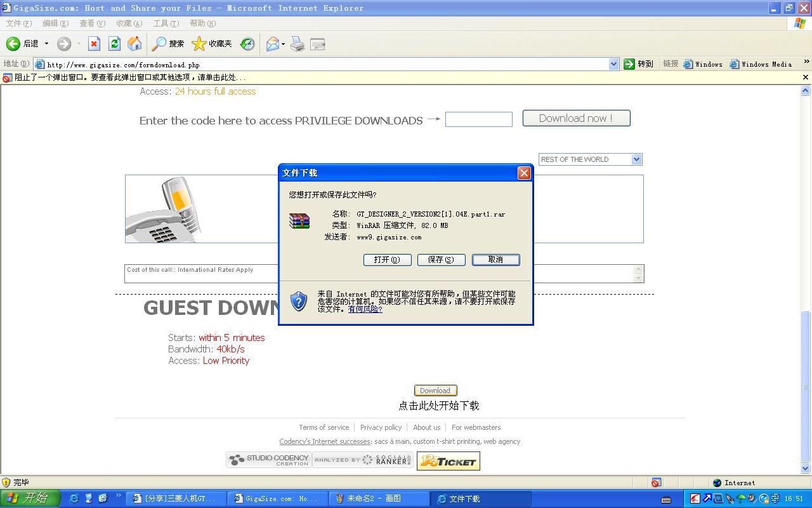Open the 工具 (Tools) menu
Image resolution: width=812 pixels, height=508 pixels.
pos(166,23)
